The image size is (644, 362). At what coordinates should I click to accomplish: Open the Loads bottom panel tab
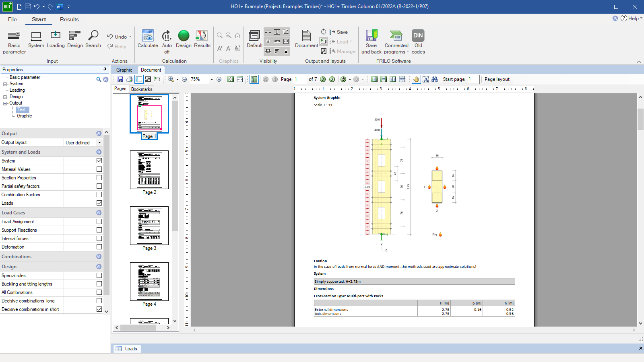(x=127, y=349)
